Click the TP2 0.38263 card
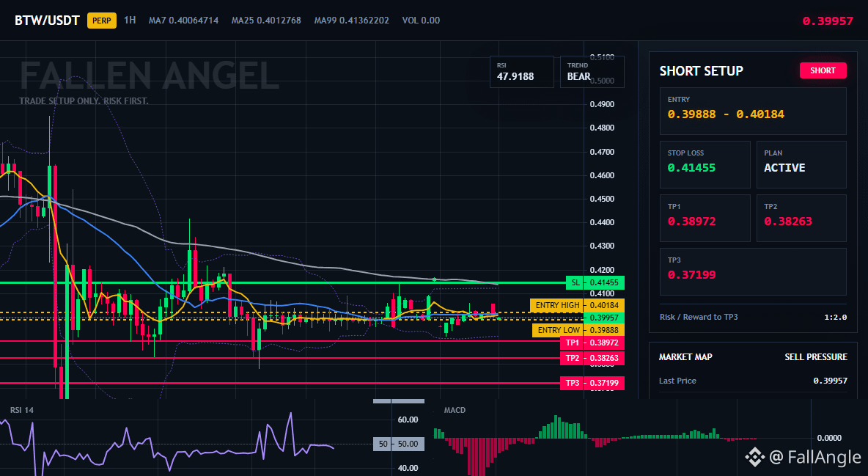The height and width of the screenshot is (476, 868). point(801,218)
